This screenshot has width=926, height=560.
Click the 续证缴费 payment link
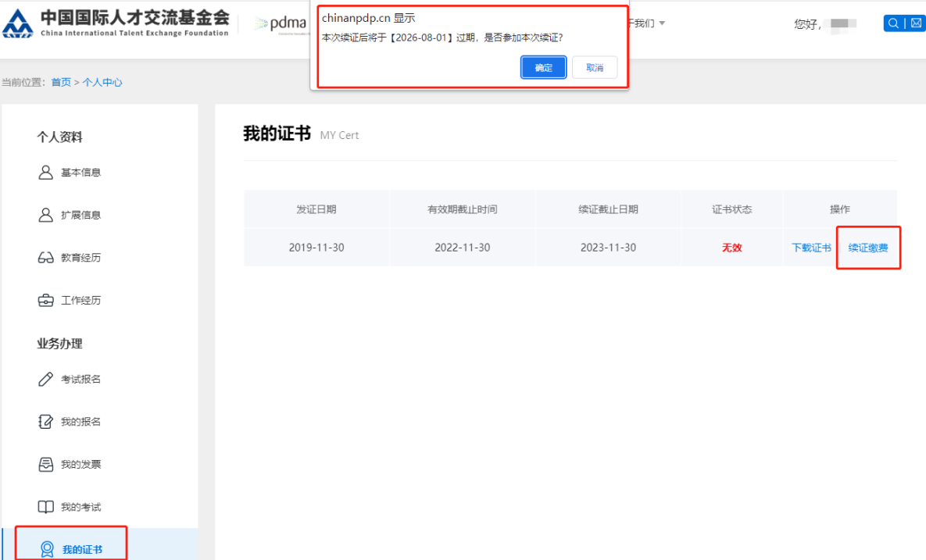point(867,247)
